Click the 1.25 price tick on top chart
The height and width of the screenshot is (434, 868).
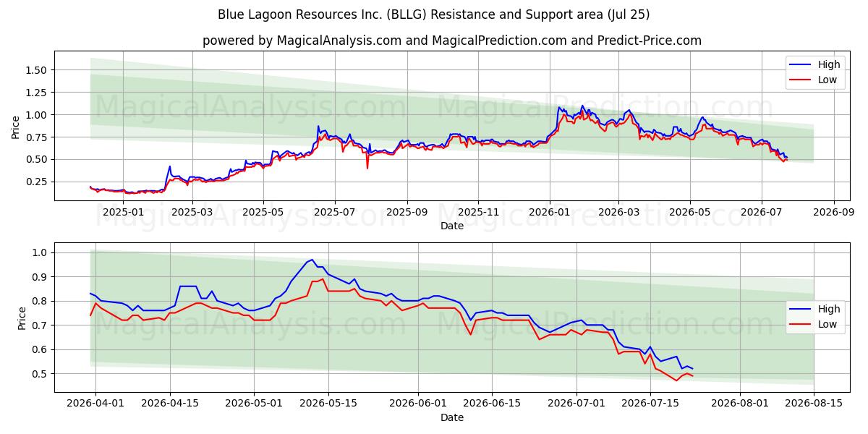[38, 93]
